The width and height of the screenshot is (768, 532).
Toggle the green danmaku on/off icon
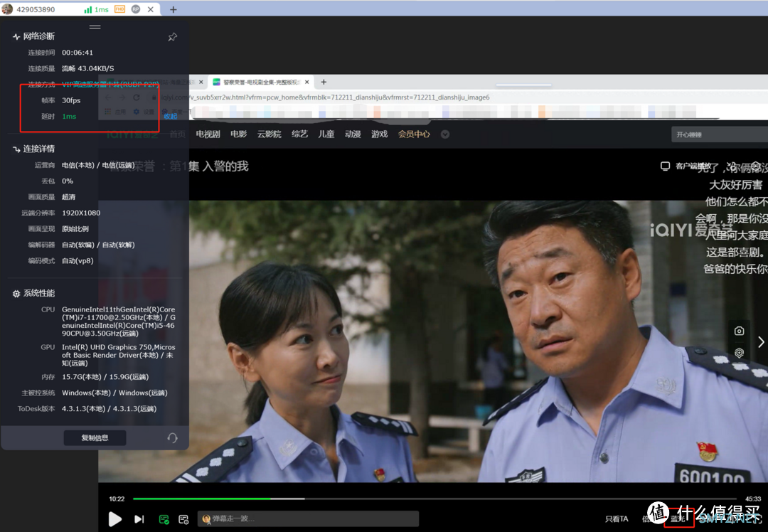pyautogui.click(x=164, y=519)
